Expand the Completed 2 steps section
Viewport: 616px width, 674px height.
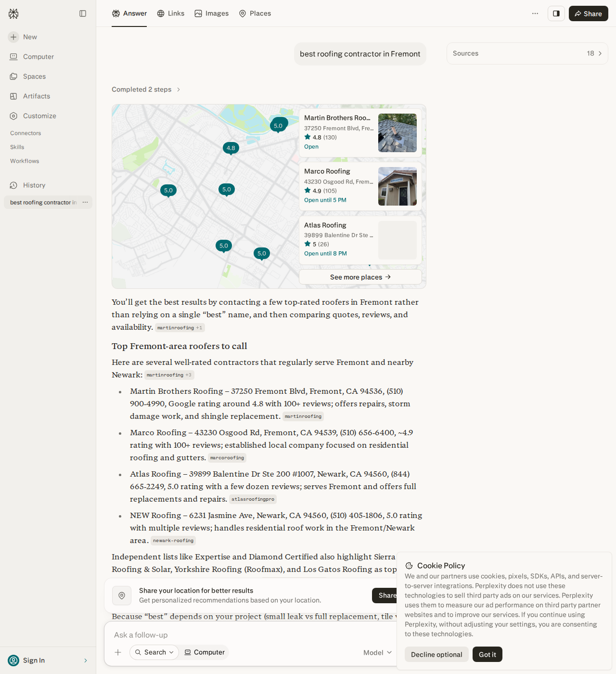point(146,90)
